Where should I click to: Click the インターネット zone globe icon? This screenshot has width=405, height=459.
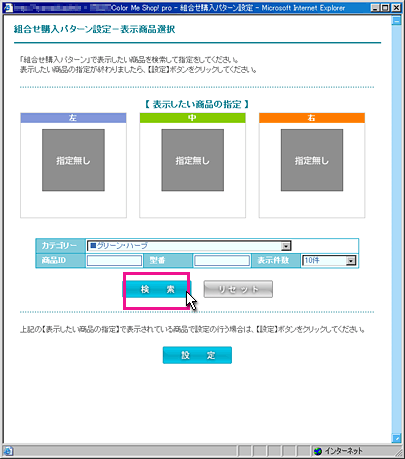click(x=318, y=451)
